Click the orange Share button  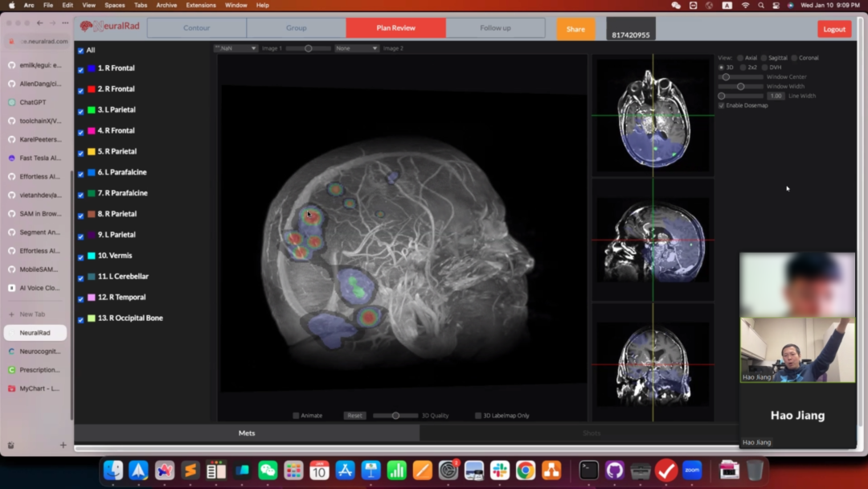(x=575, y=29)
